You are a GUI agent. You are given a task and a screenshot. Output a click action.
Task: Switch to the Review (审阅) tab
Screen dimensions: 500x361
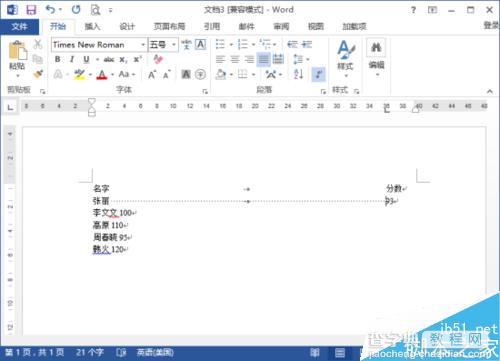click(281, 26)
